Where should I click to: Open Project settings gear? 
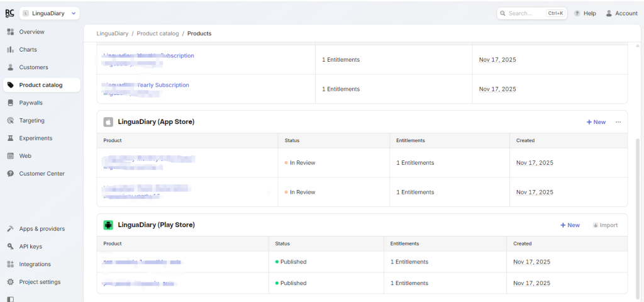click(11, 282)
